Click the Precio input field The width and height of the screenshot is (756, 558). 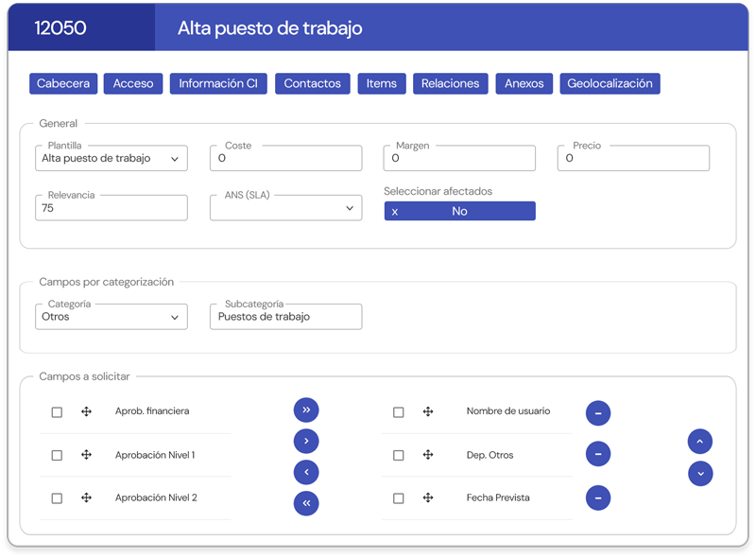pos(633,158)
